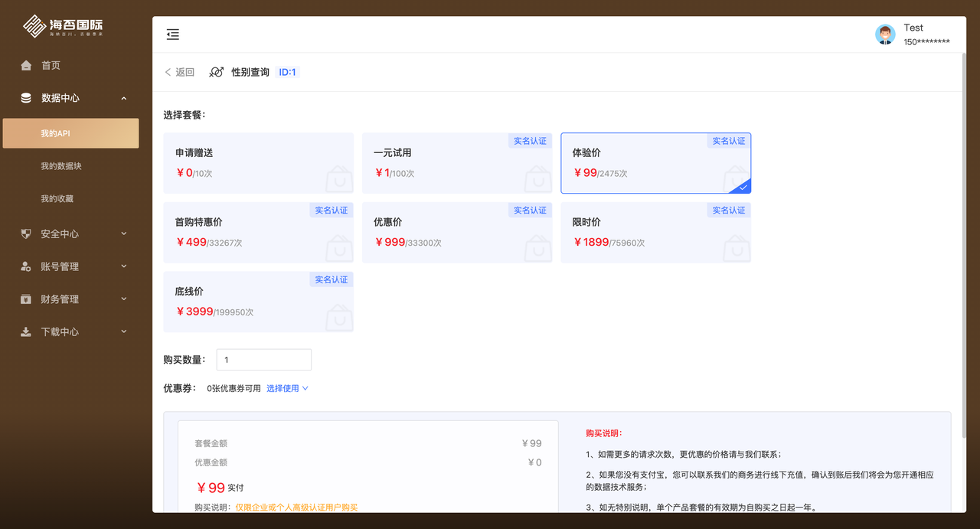980x529 pixels.
Task: Click the red 购买说明 heading
Action: 604,433
